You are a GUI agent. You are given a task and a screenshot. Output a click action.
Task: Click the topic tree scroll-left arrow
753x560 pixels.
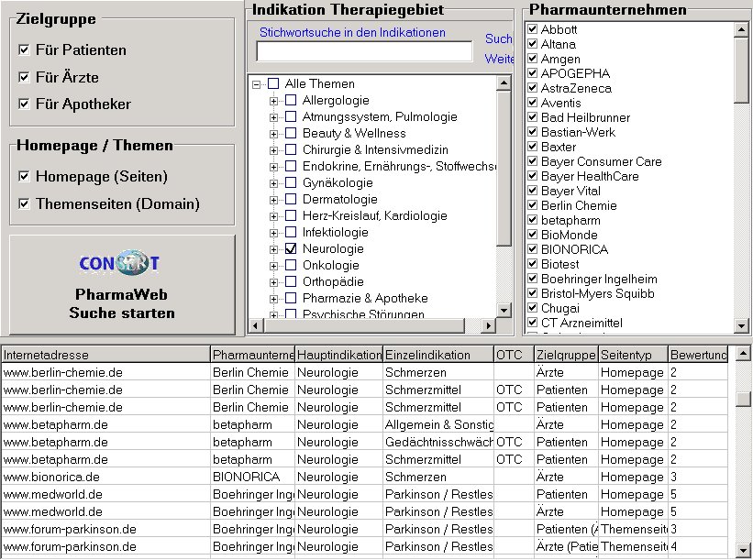point(255,325)
